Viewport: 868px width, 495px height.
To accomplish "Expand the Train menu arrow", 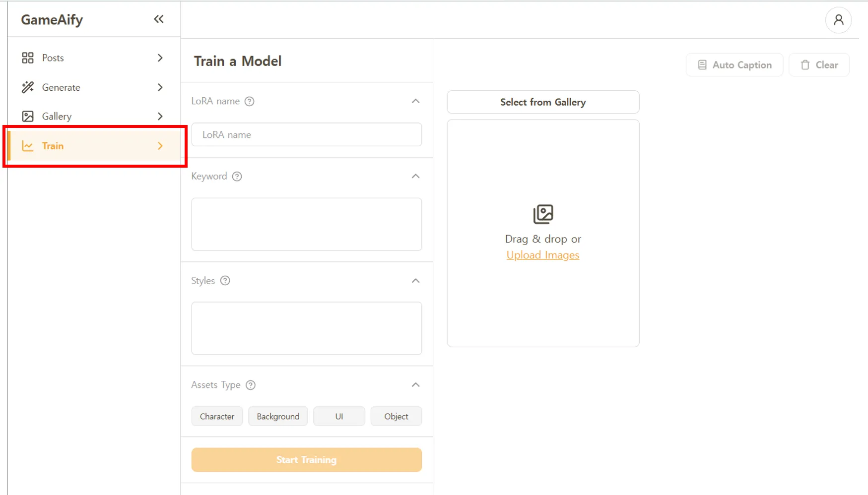I will [x=160, y=146].
